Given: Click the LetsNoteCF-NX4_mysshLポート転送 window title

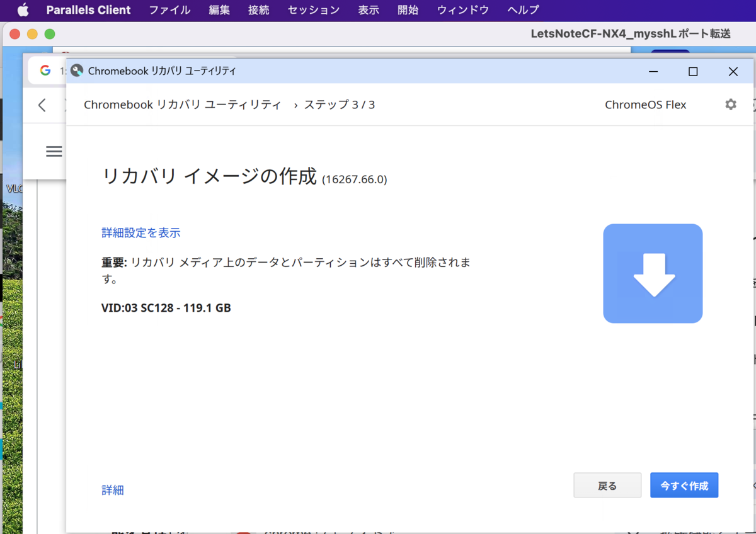Looking at the screenshot, I should click(631, 34).
